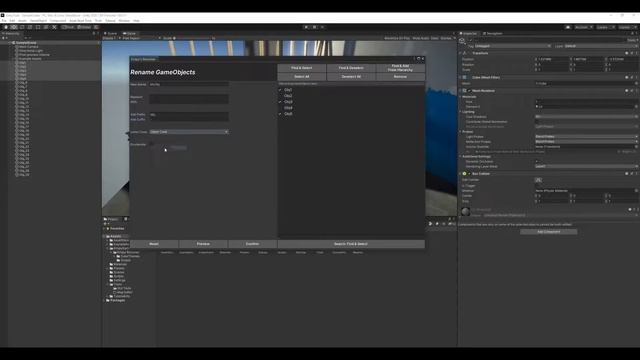Open the GameObject menu
The width and height of the screenshot is (640, 360).
(x=38, y=20)
